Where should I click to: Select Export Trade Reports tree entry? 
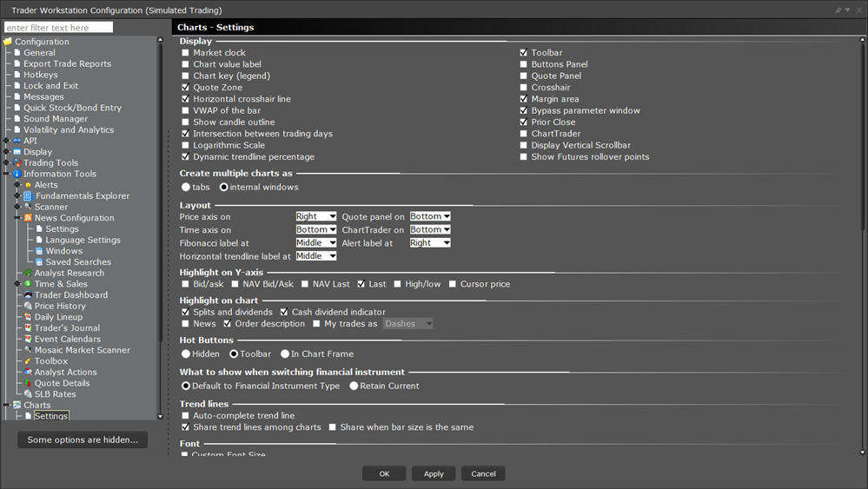[x=67, y=63]
